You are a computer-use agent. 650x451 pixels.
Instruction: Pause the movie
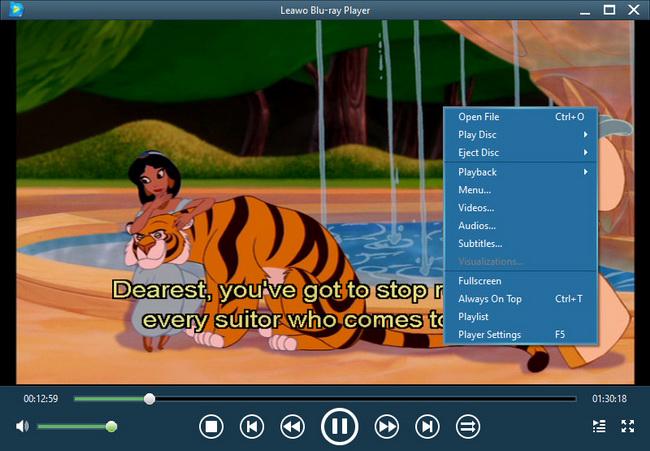339,427
